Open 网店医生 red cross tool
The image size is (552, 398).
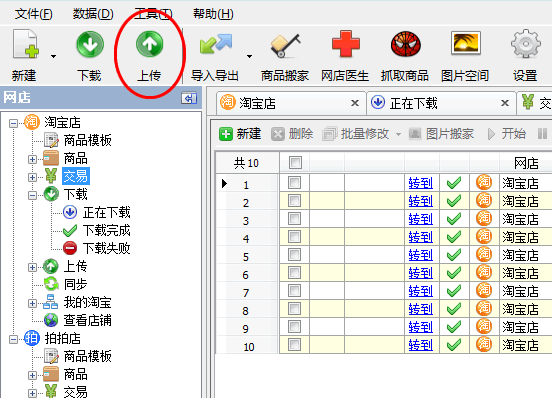(346, 44)
